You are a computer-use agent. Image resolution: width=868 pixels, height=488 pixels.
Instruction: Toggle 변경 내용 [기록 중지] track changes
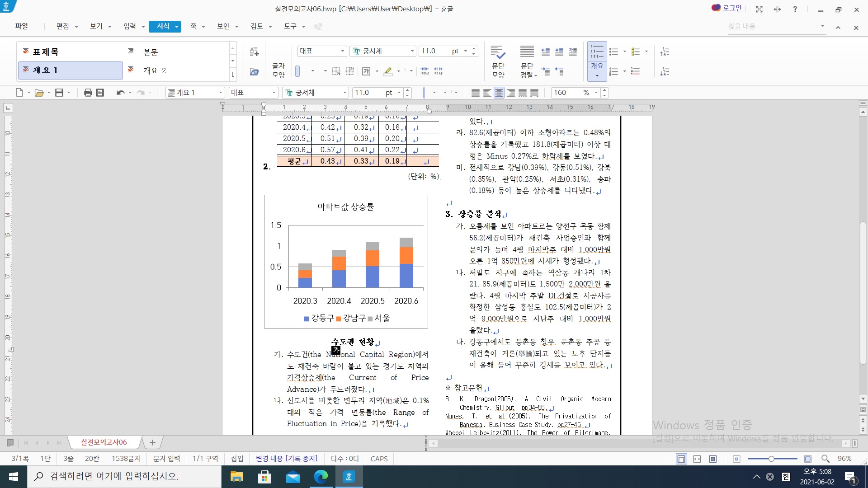tap(287, 459)
